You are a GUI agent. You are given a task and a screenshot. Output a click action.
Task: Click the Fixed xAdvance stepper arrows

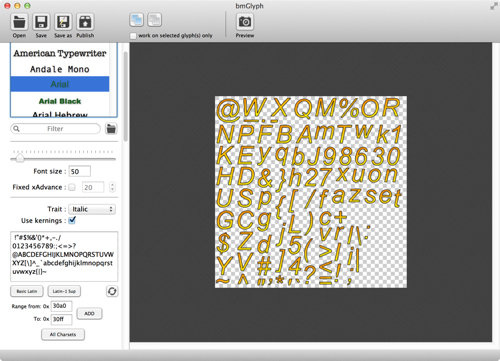point(112,187)
